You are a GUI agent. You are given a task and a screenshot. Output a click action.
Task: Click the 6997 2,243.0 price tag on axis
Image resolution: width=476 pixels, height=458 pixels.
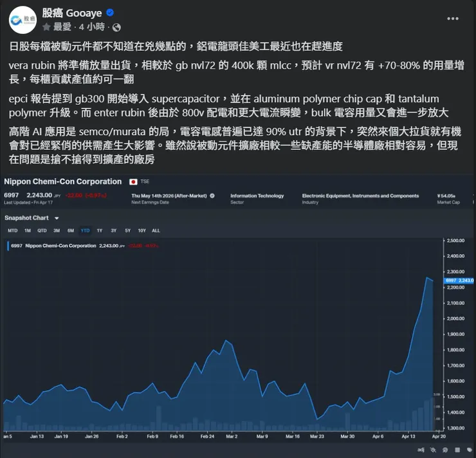(x=459, y=280)
